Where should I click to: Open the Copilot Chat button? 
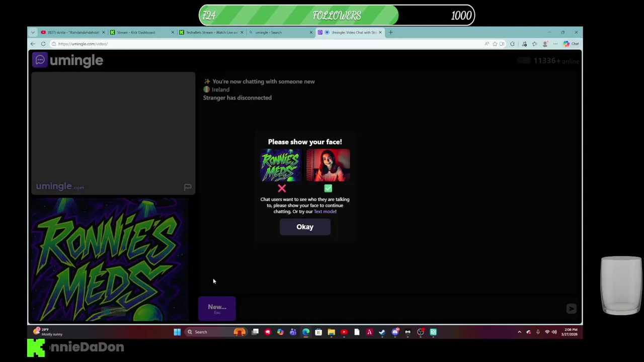[x=571, y=44]
